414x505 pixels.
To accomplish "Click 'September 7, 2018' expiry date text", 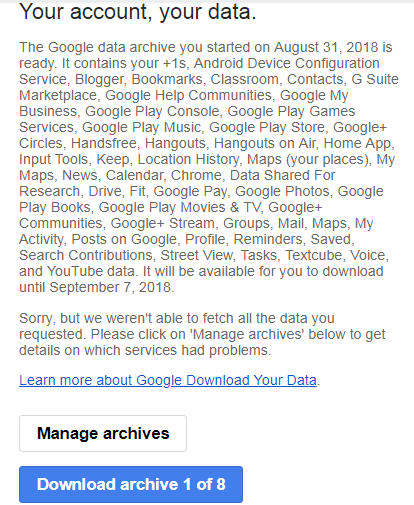I will point(110,287).
